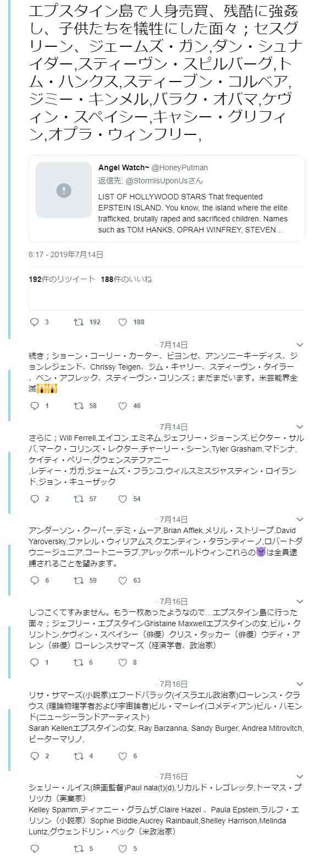The width and height of the screenshot is (319, 868).
Task: Reply icon on the last tweet
Action: (34, 849)
